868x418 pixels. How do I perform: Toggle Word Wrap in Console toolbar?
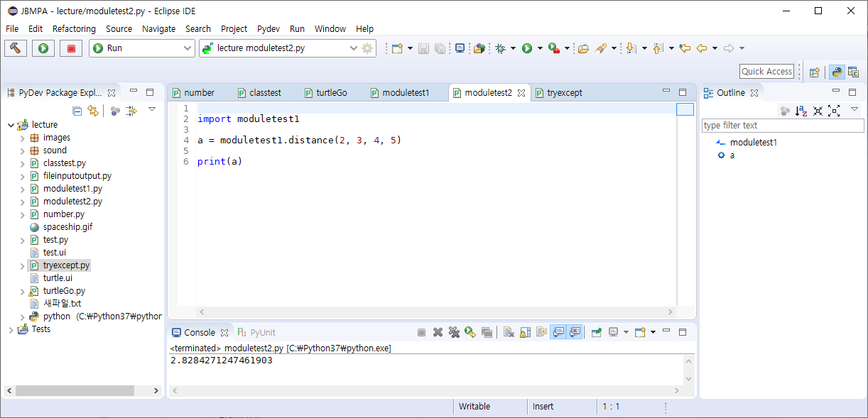coord(541,332)
